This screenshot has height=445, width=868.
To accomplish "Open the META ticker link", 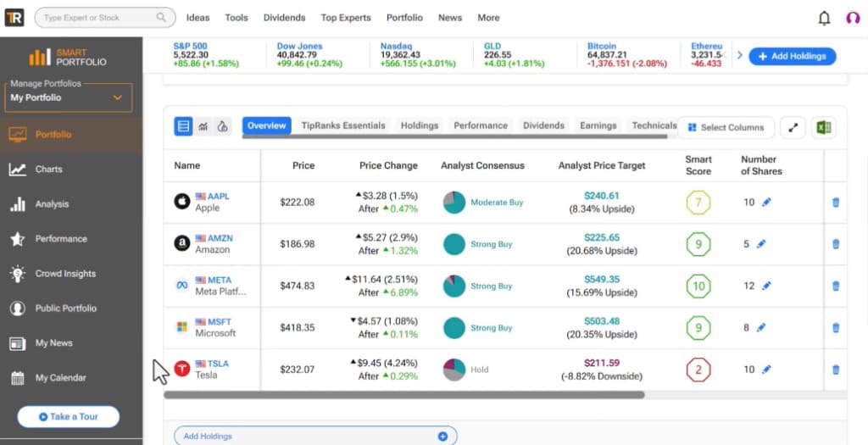I will click(220, 280).
